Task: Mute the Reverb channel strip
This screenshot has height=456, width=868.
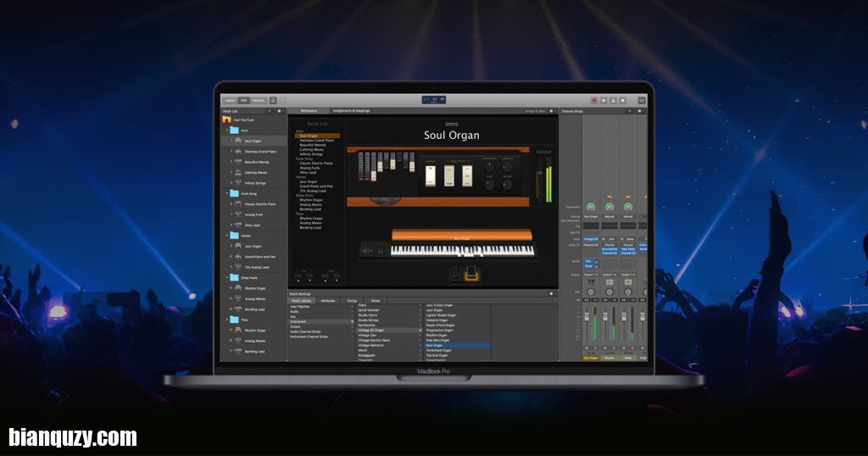Action: pos(605,348)
